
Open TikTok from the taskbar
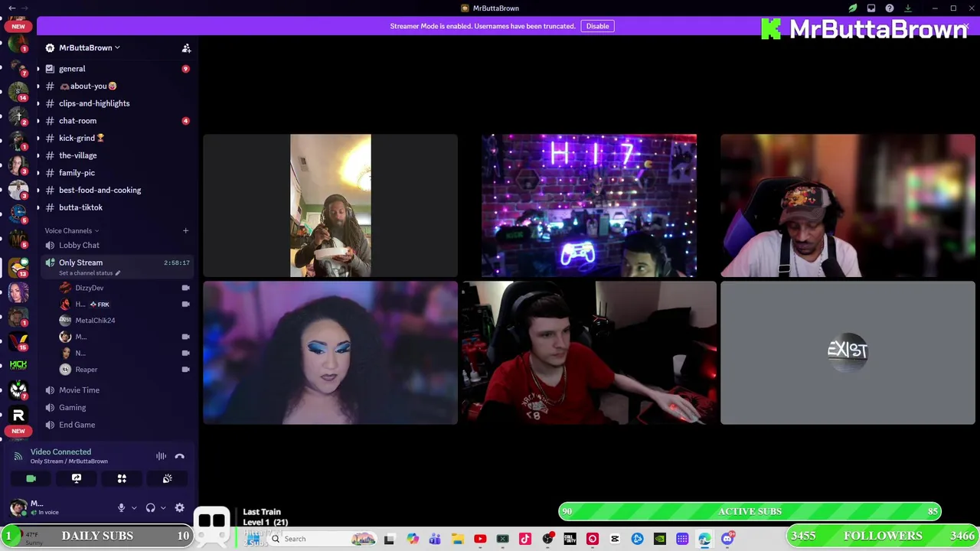(x=525, y=539)
